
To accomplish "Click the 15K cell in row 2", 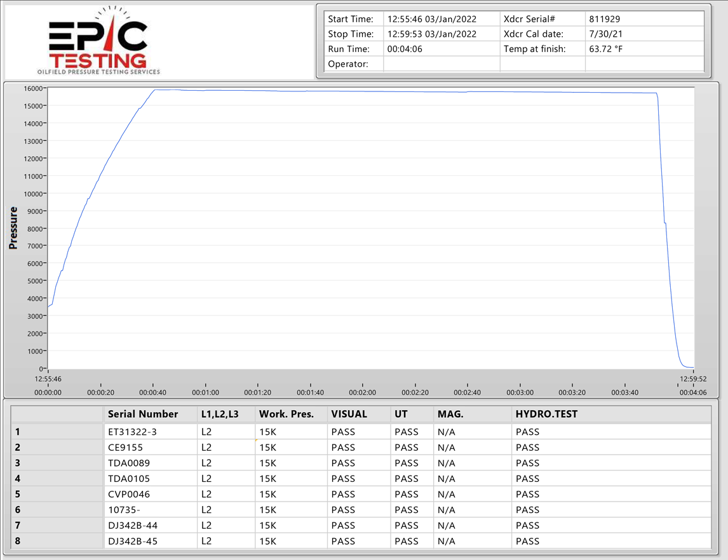I will (x=268, y=448).
